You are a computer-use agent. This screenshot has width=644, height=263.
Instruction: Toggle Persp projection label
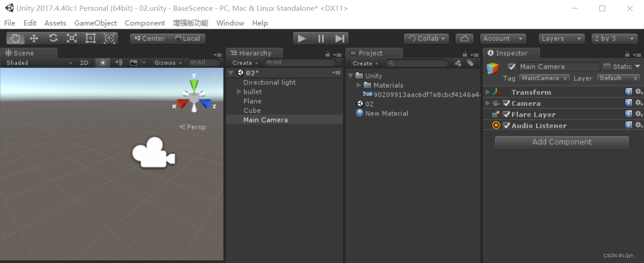(x=193, y=127)
